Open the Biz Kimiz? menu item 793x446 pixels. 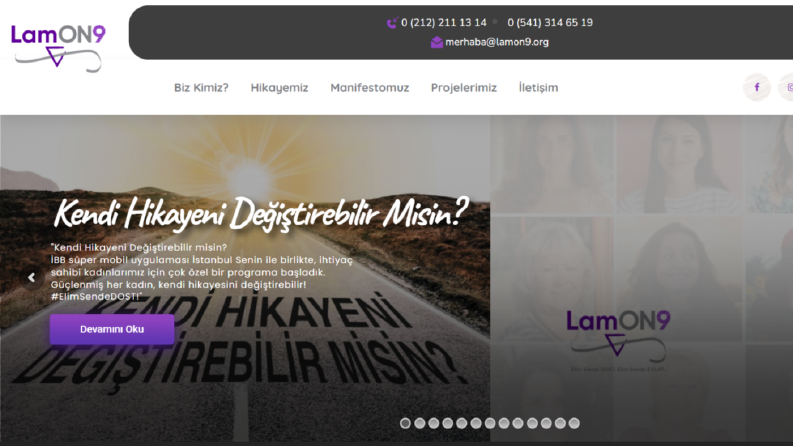pos(201,87)
